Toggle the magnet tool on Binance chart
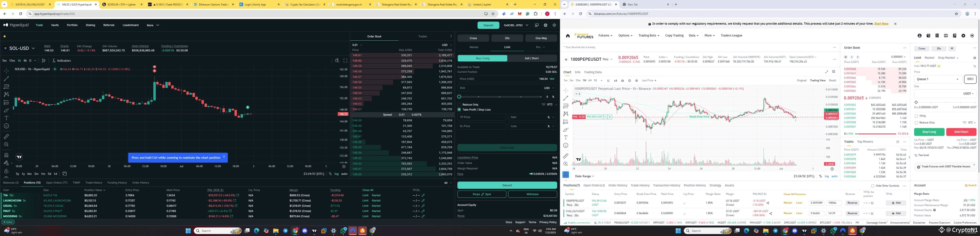The height and width of the screenshot is (236, 980). click(x=566, y=175)
